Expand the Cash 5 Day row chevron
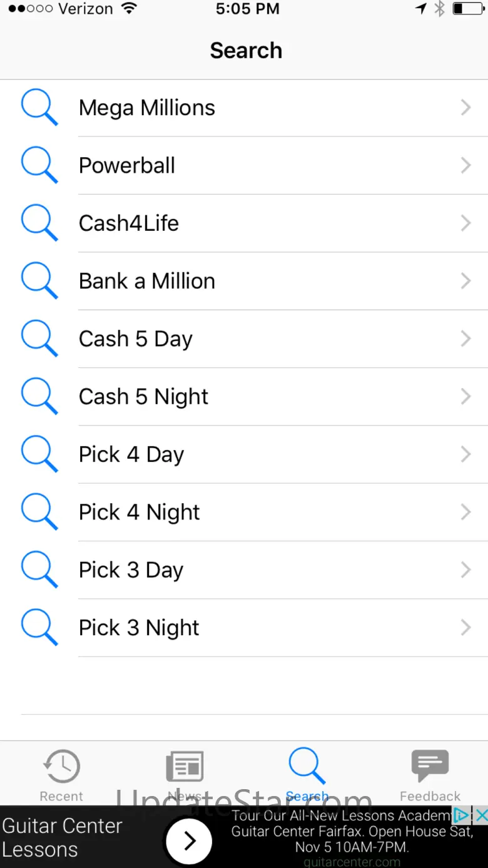Viewport: 488px width, 868px height. (465, 339)
